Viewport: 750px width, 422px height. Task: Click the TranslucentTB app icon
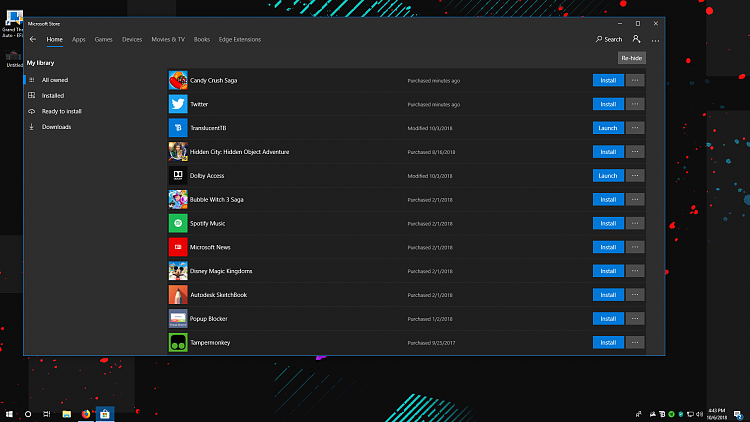click(x=178, y=128)
